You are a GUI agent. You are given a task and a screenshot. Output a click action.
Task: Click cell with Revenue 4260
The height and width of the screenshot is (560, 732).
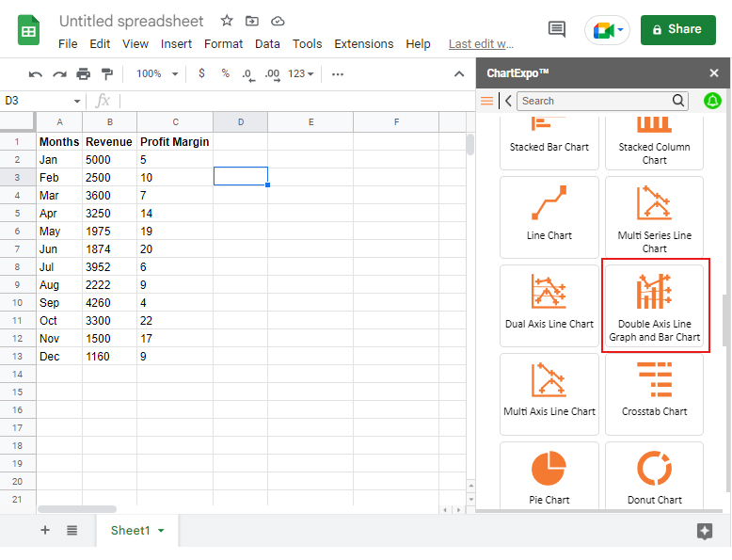[x=109, y=303]
